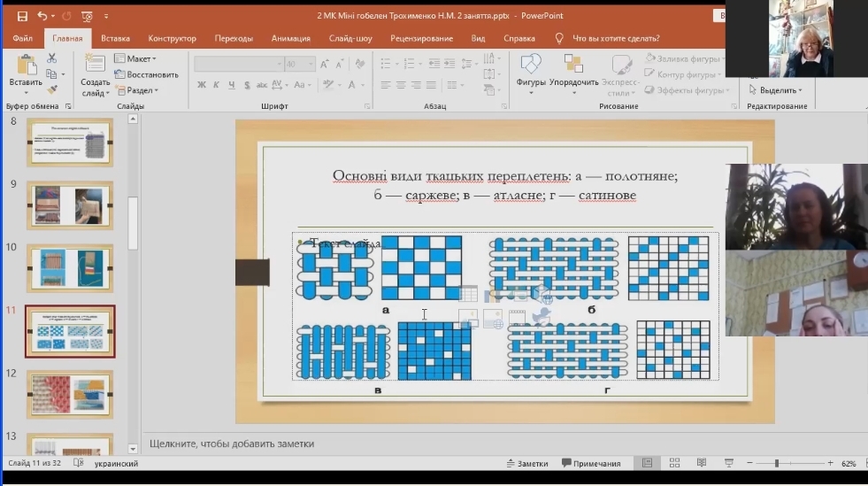The width and height of the screenshot is (868, 486).
Task: Select slide 12 thumbnail
Action: pos(70,394)
